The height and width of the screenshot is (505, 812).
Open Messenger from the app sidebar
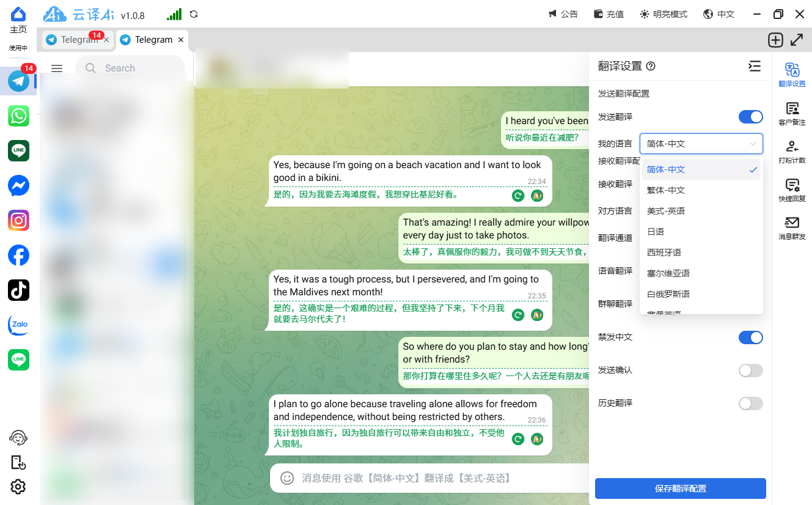(18, 185)
